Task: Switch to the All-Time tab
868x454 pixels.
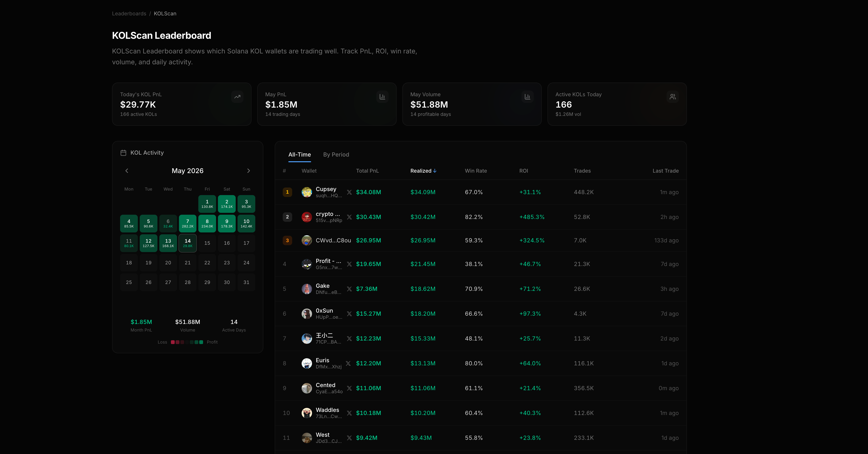Action: click(x=299, y=155)
